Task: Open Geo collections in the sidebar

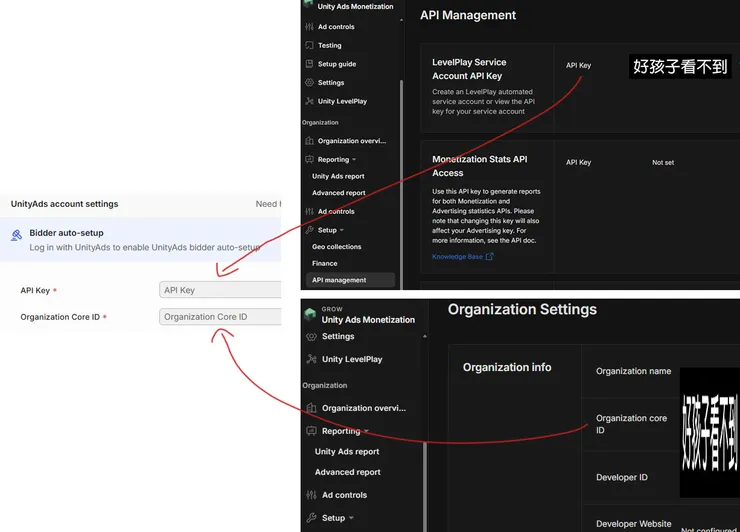Action: click(337, 247)
